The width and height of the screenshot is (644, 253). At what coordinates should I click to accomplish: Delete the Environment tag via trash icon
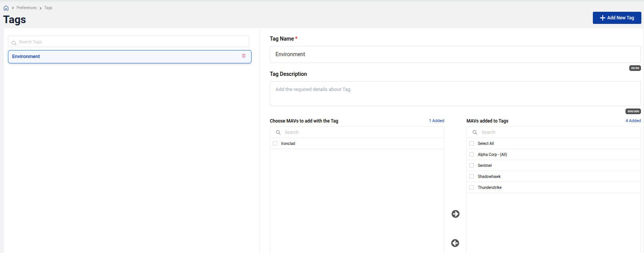point(244,56)
